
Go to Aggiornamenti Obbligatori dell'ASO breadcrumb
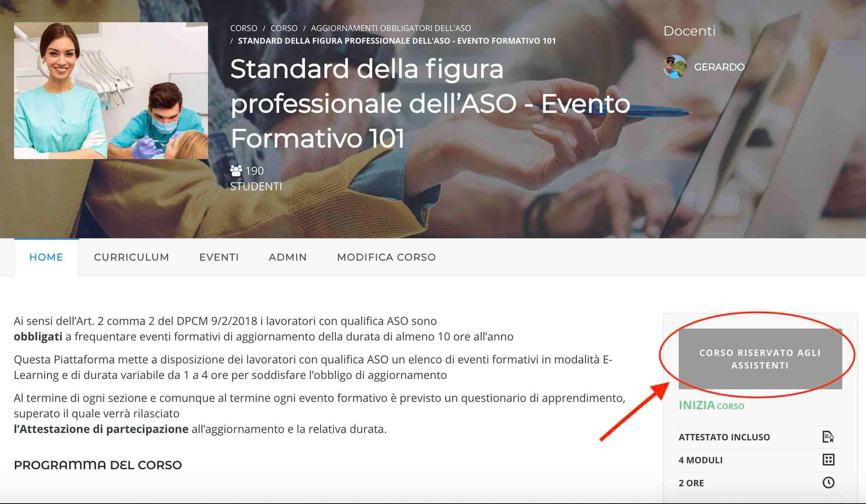[391, 28]
